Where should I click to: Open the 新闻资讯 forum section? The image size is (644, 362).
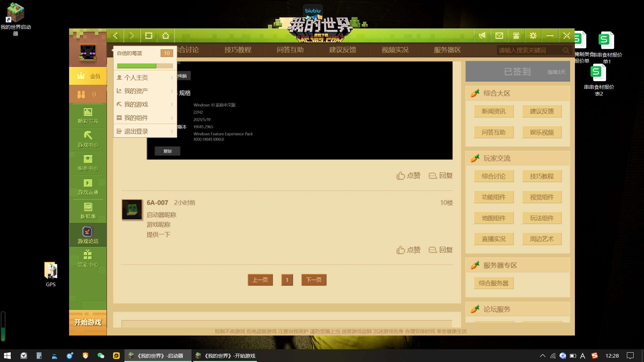(494, 111)
